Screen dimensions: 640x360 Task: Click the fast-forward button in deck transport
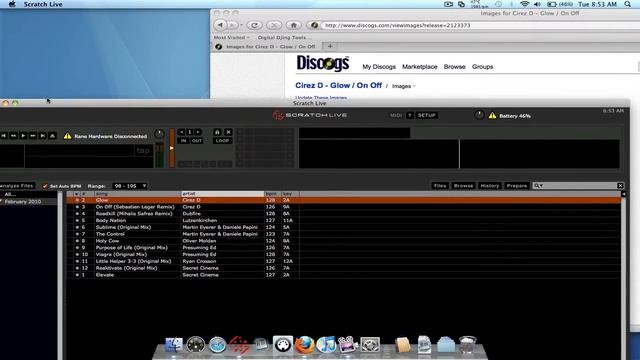(x=33, y=136)
